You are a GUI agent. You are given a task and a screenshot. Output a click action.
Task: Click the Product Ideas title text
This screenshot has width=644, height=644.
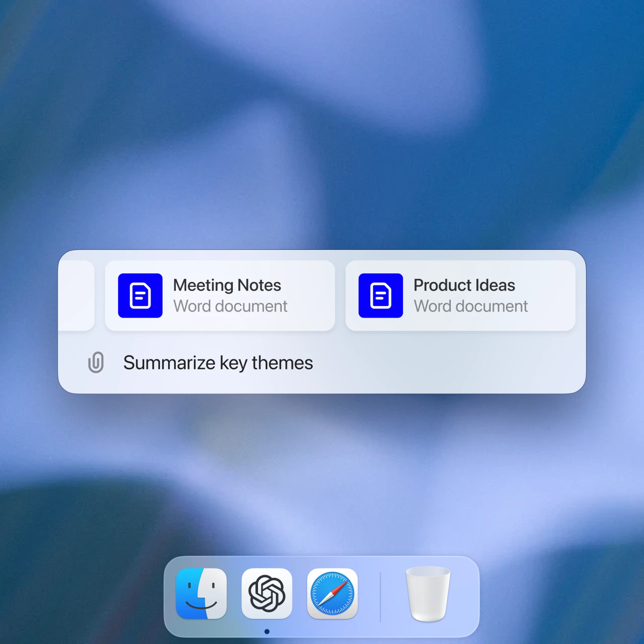(464, 285)
